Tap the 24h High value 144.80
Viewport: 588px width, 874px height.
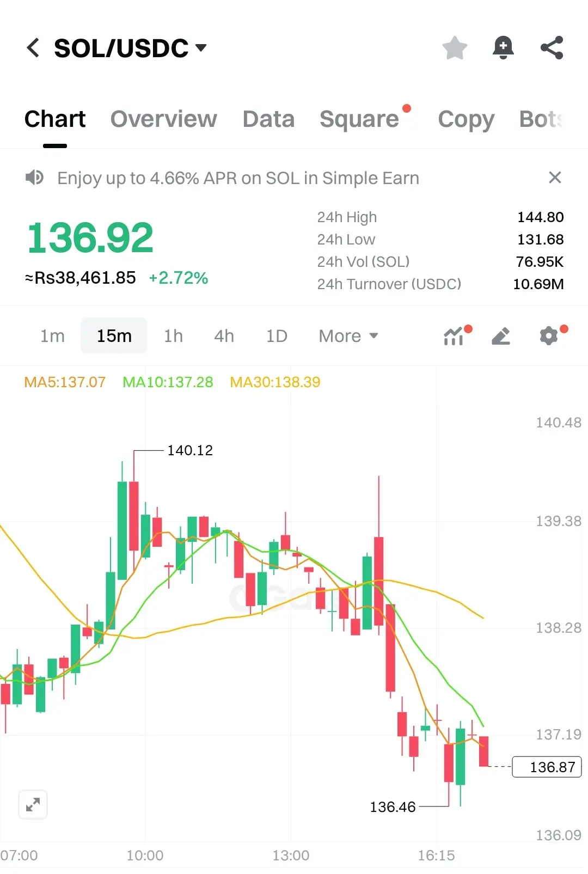pos(540,217)
